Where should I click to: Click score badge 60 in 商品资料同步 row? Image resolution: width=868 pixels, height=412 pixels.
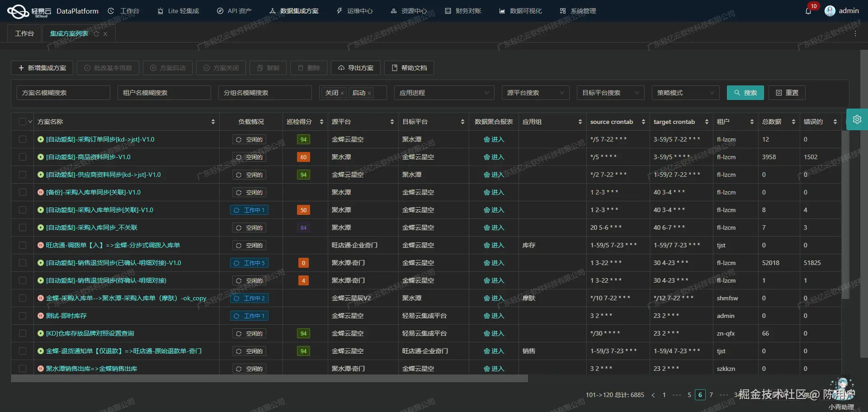303,157
